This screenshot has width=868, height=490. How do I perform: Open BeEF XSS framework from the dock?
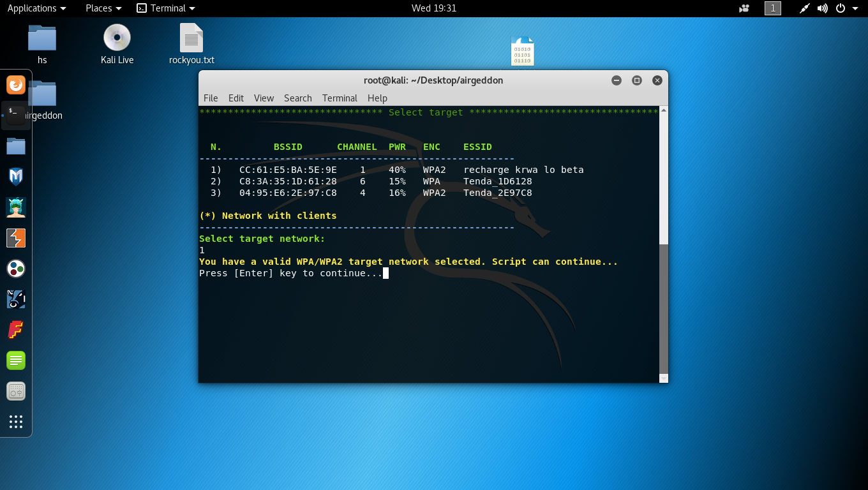pos(16,299)
